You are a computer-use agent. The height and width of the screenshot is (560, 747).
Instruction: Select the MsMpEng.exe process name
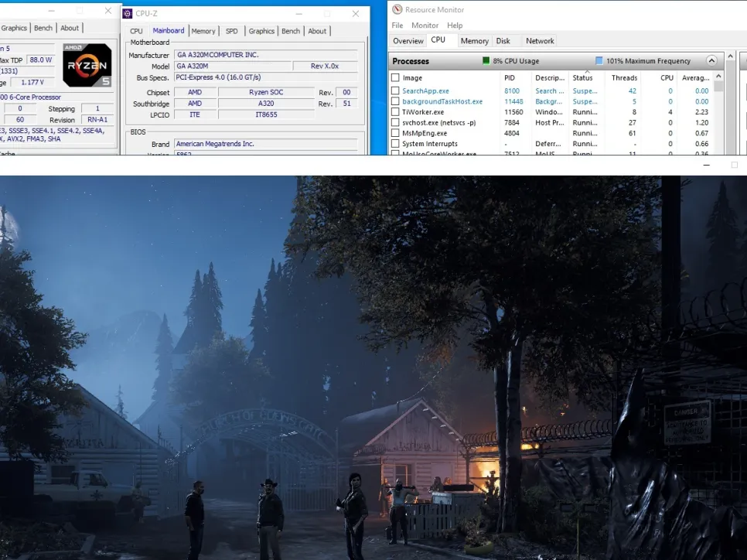point(425,133)
